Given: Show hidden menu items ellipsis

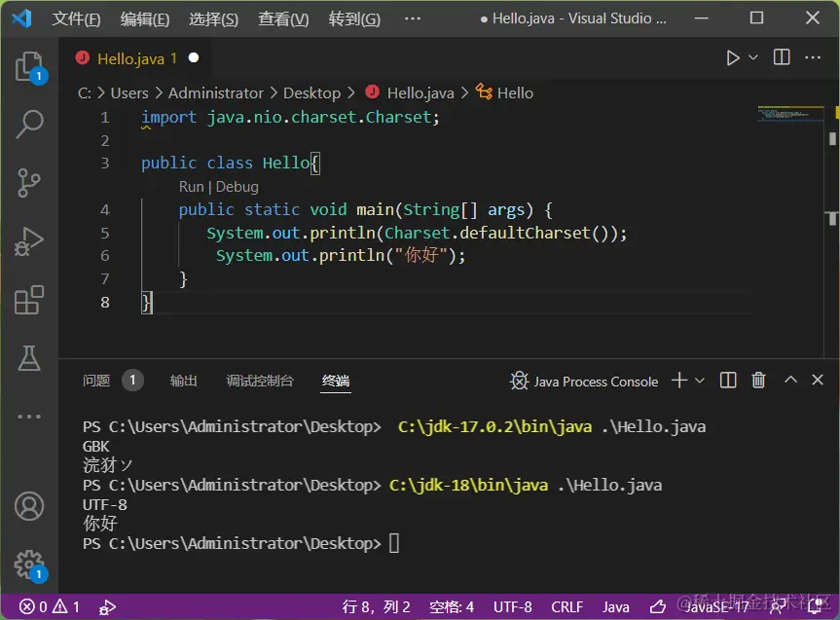Looking at the screenshot, I should (413, 18).
